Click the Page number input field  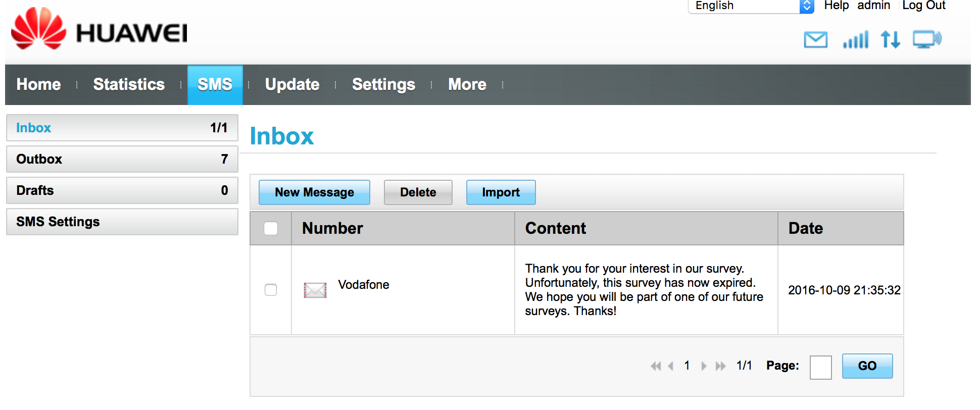coord(820,367)
